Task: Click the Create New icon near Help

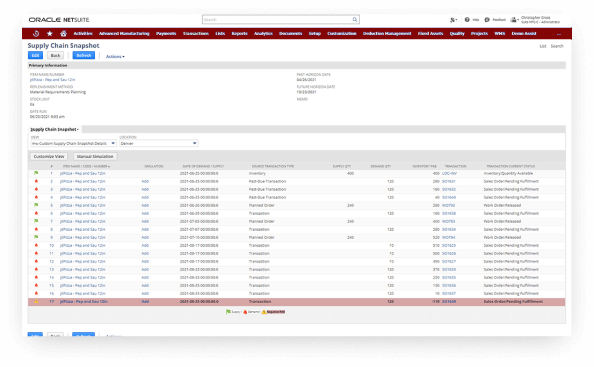Action: [x=453, y=20]
